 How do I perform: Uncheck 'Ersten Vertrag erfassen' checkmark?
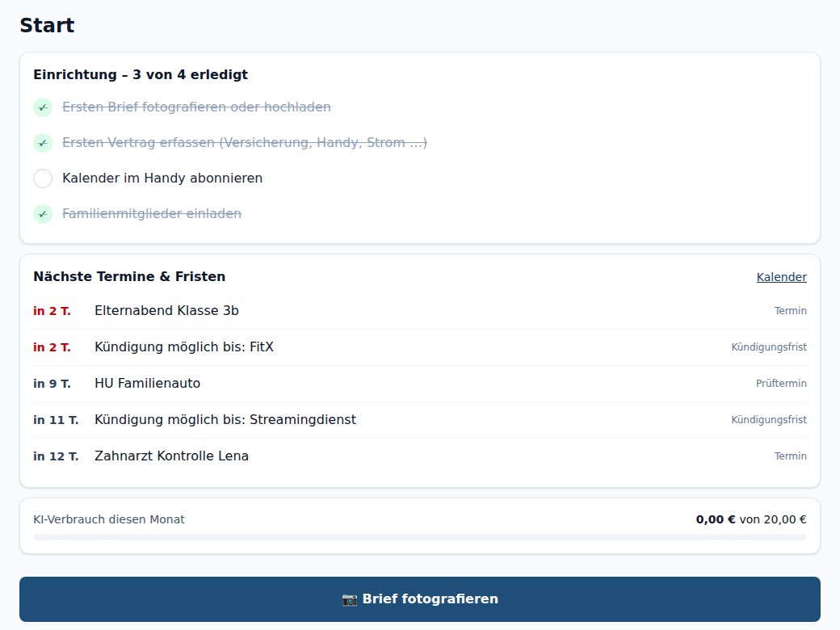point(43,143)
